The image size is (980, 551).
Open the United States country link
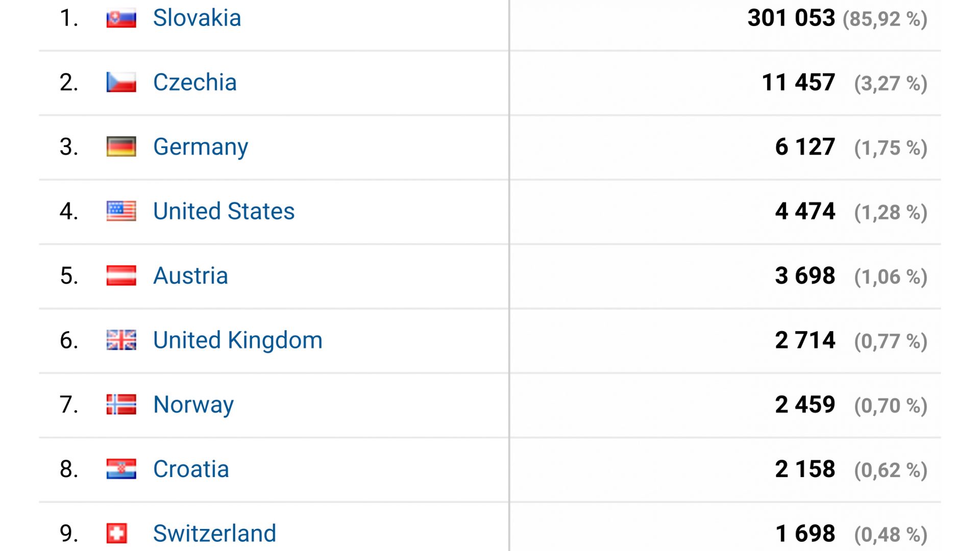pyautogui.click(x=224, y=211)
